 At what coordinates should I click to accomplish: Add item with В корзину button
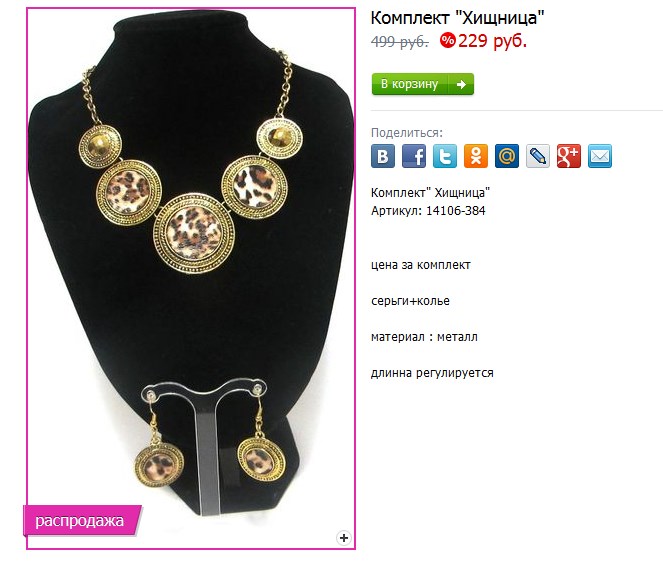pyautogui.click(x=423, y=84)
